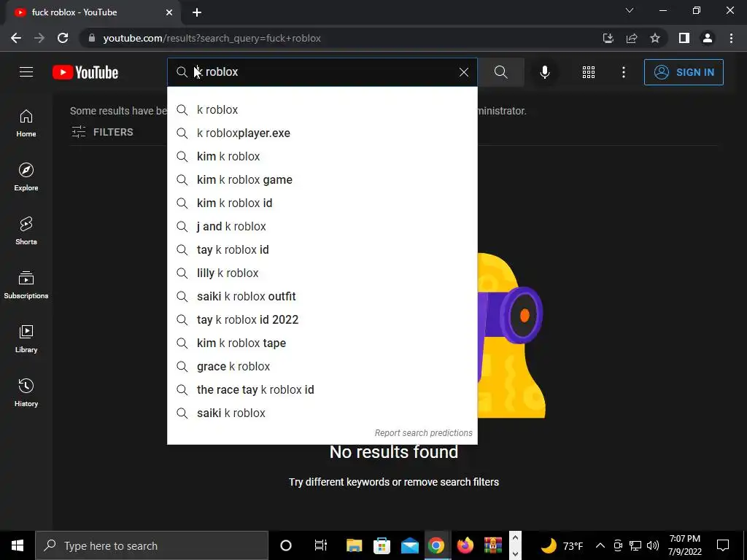Image resolution: width=747 pixels, height=560 pixels.
Task: Reload the page
Action: point(63,38)
